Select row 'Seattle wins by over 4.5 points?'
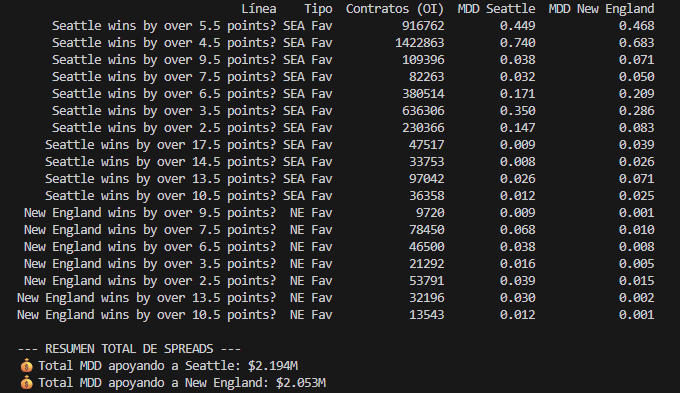The image size is (680, 393). click(353, 43)
